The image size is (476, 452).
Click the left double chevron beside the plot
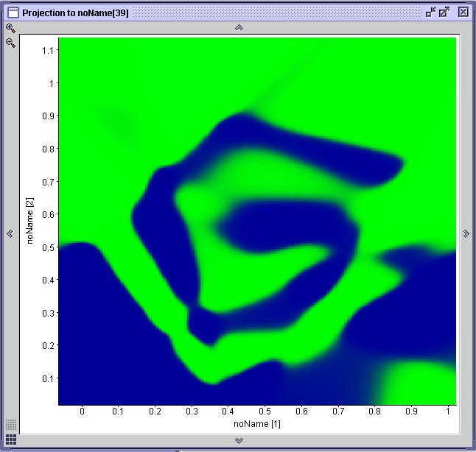(10, 233)
